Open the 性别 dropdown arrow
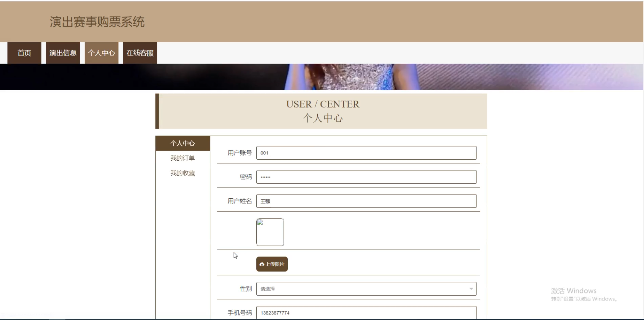 click(472, 289)
